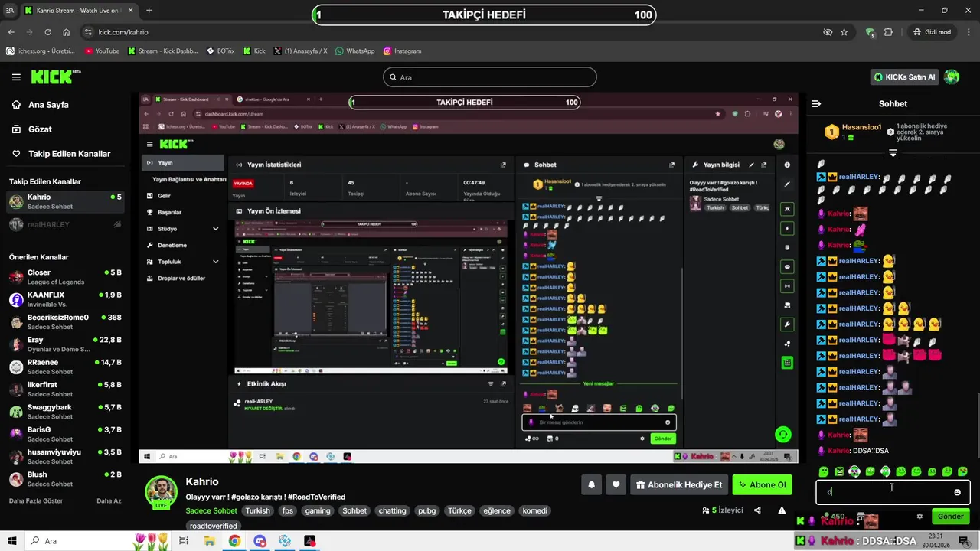The image size is (980, 551).
Task: Select the fps tag
Action: 287,510
